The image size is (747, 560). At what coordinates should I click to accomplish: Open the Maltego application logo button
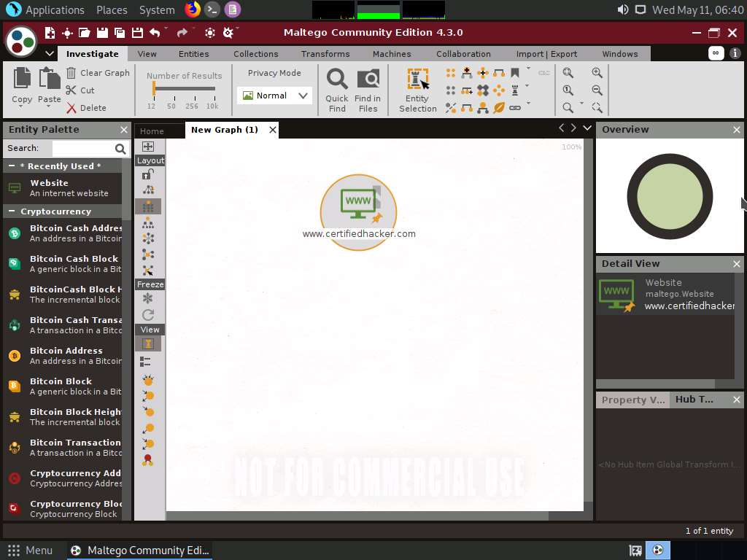(21, 41)
